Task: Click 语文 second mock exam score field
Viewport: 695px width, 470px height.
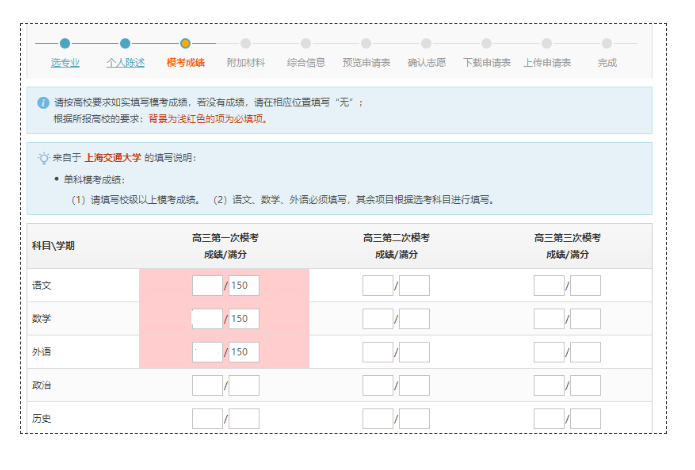Action: (x=378, y=286)
